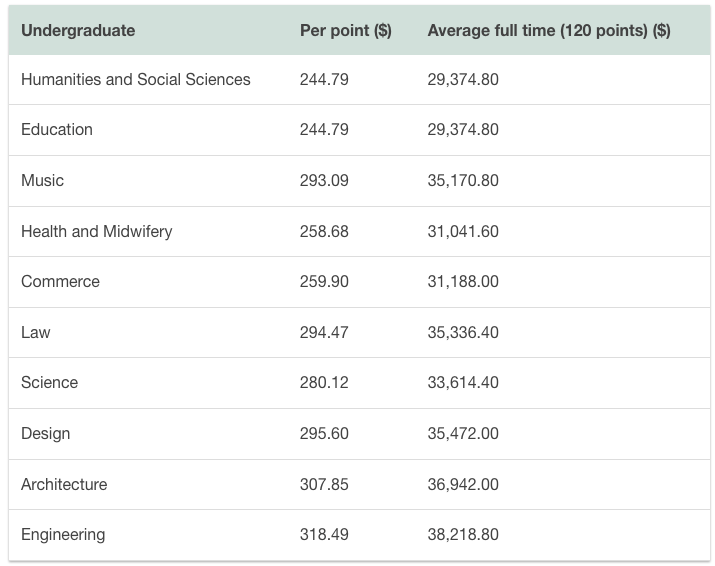
Task: Select Science full time fee 33,614.40
Action: pyautogui.click(x=463, y=382)
